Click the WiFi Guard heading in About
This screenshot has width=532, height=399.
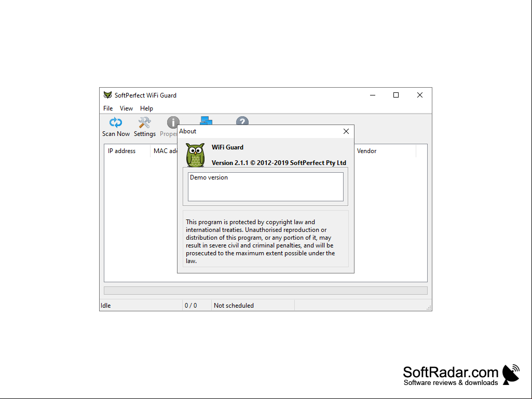227,147
